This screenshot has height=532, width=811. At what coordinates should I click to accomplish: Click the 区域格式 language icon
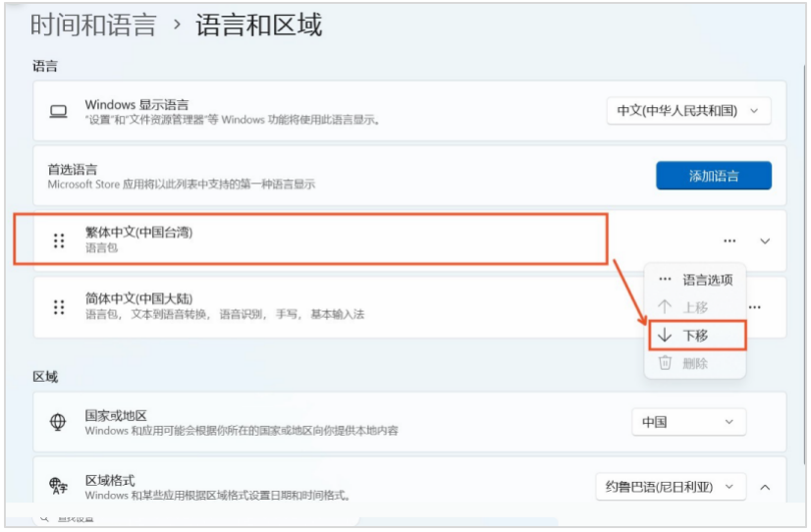tap(58, 486)
